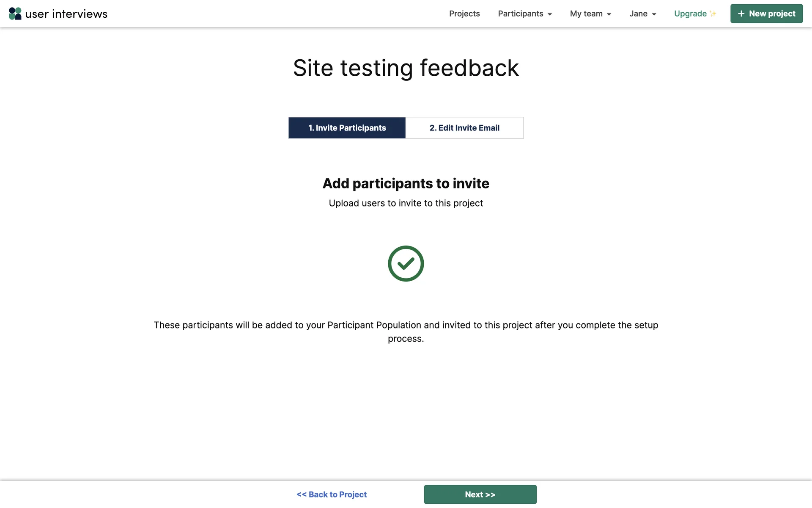Switch to the Edit Invite Email tab
Image resolution: width=812 pixels, height=508 pixels.
[x=464, y=128]
